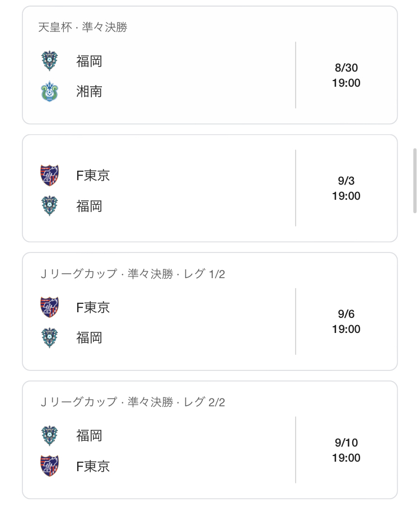
Task: Click F東京 crest in 9/3 match
Action: pyautogui.click(x=49, y=175)
